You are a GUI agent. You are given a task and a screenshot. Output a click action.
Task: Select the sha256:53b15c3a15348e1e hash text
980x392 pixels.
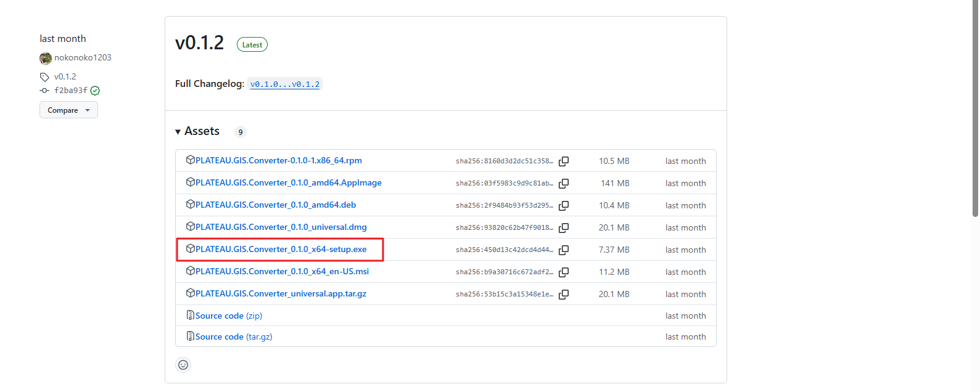coord(504,295)
